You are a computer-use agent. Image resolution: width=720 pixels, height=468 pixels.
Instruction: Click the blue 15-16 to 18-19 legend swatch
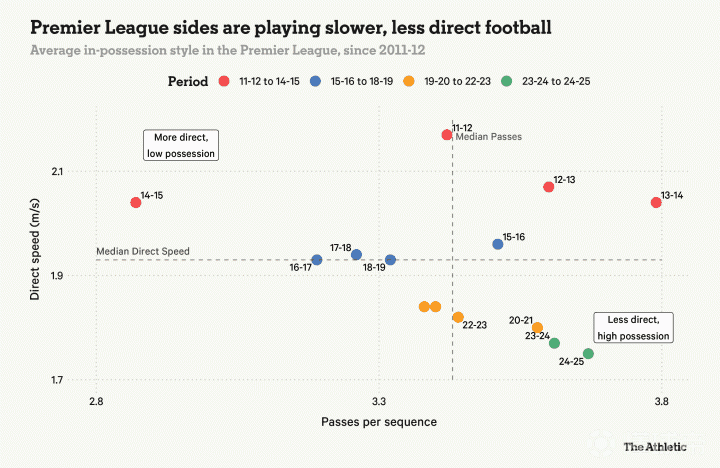pos(315,81)
